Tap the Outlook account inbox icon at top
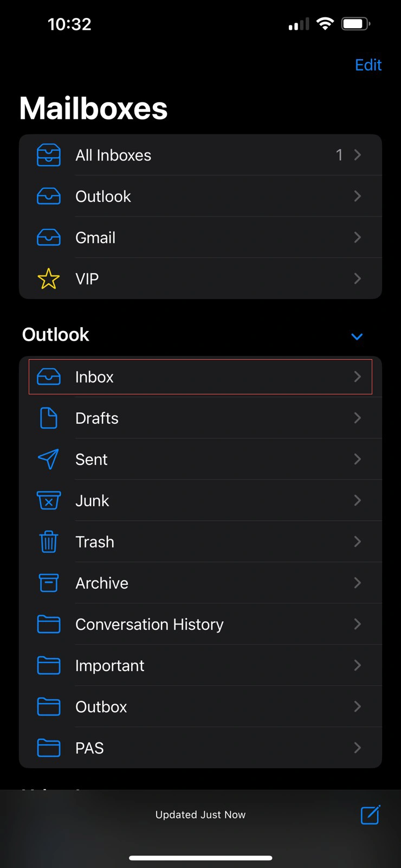401x868 pixels. click(49, 196)
